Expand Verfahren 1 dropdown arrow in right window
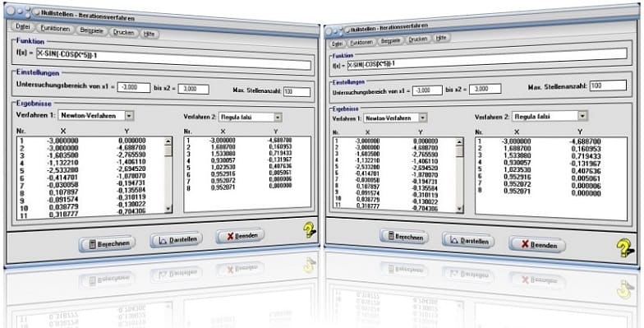The image size is (644, 328). pyautogui.click(x=422, y=118)
